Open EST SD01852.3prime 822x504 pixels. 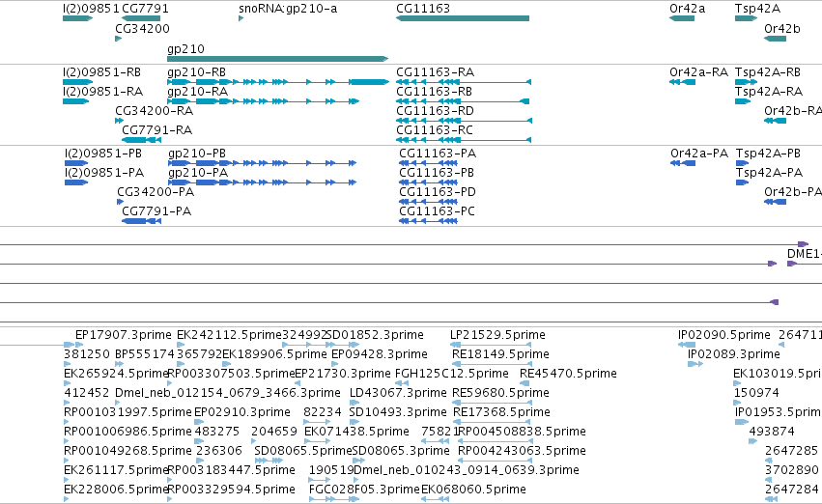376,335
